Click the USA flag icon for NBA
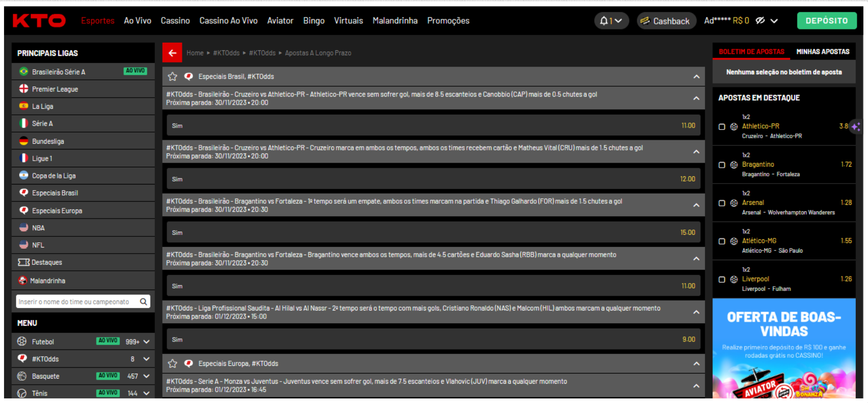 tap(23, 228)
